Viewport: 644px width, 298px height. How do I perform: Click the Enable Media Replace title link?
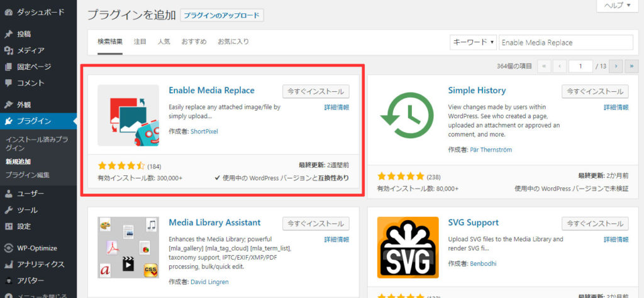click(x=211, y=91)
